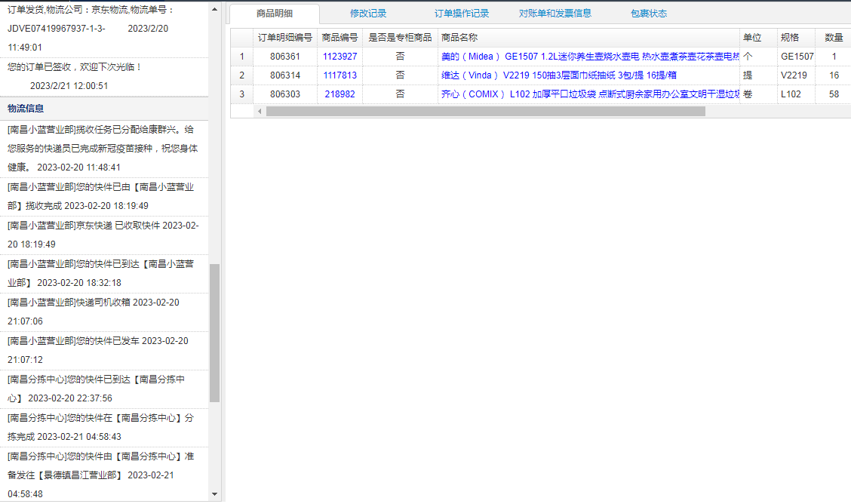Open product number link 1117813
851x504 pixels.
pyautogui.click(x=339, y=75)
